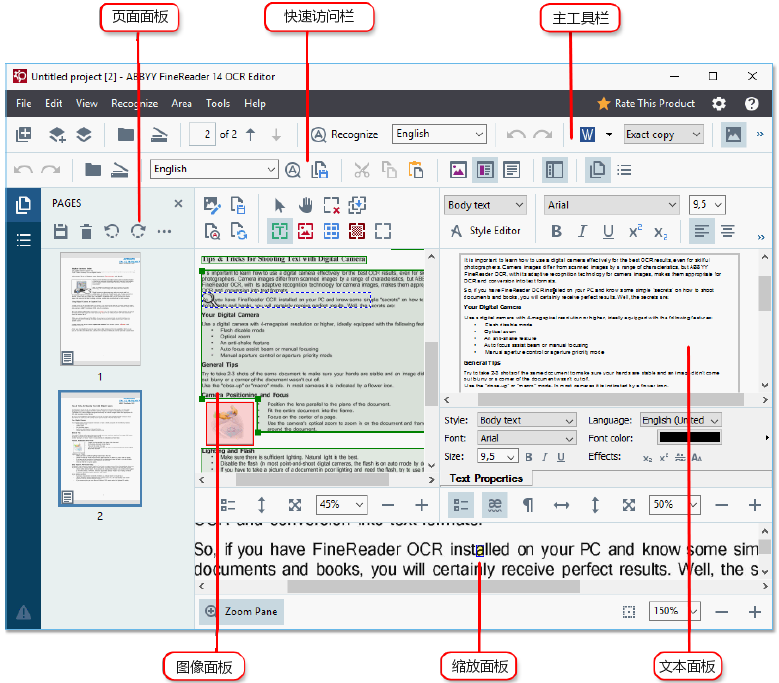Click the rotate right icon in Pages

(138, 232)
